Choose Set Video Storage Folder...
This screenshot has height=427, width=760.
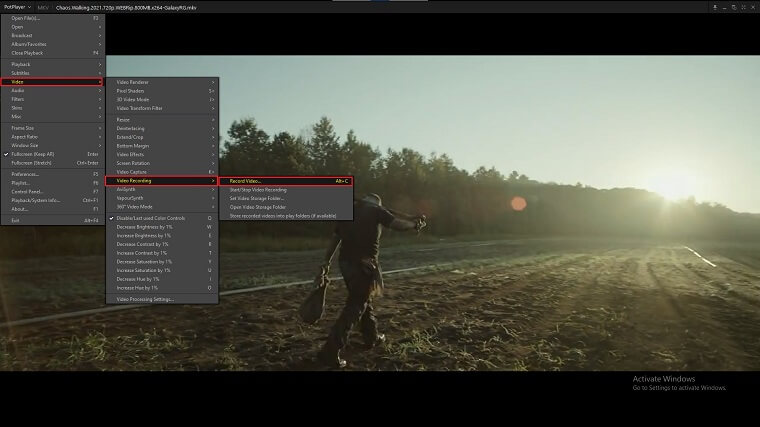(x=286, y=198)
